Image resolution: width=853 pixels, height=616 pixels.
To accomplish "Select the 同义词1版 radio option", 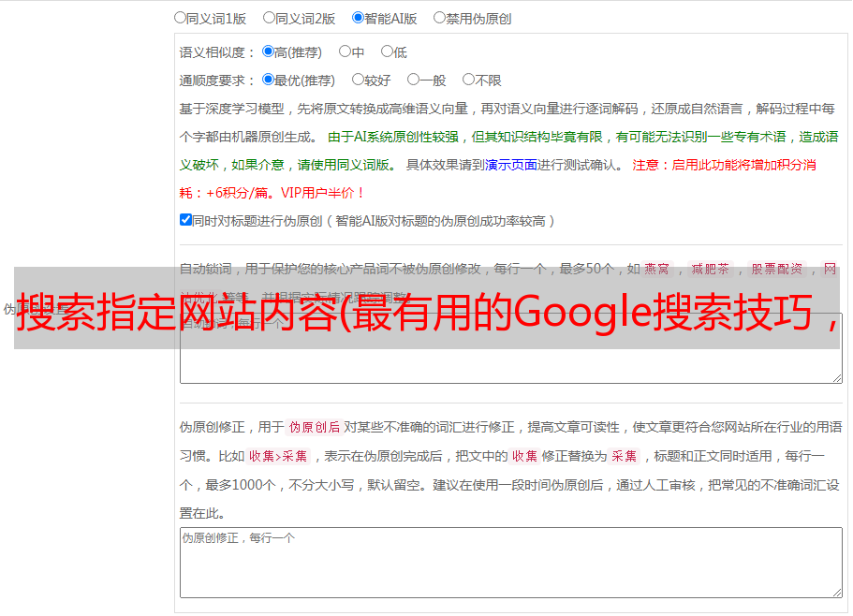I will click(180, 18).
